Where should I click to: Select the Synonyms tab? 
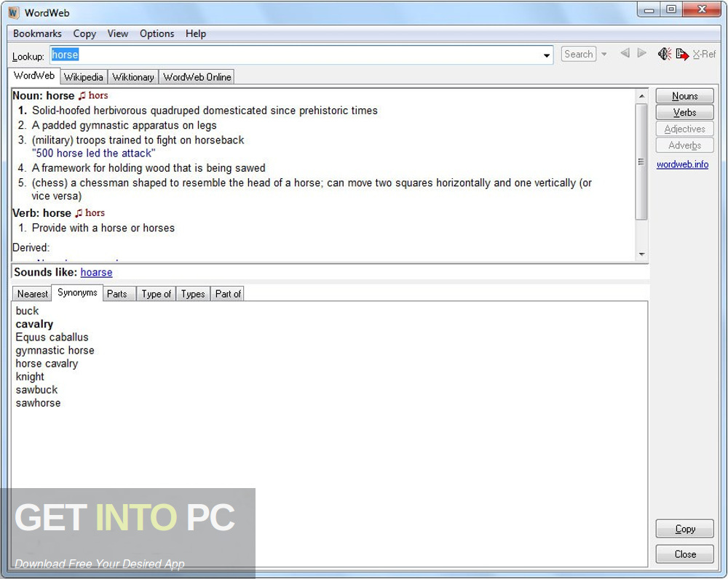(77, 292)
